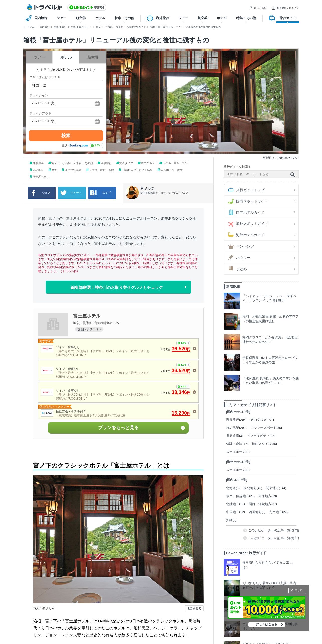Open the 38,346円 plan arrow
The height and width of the screenshot is (644, 322).
coord(194,392)
